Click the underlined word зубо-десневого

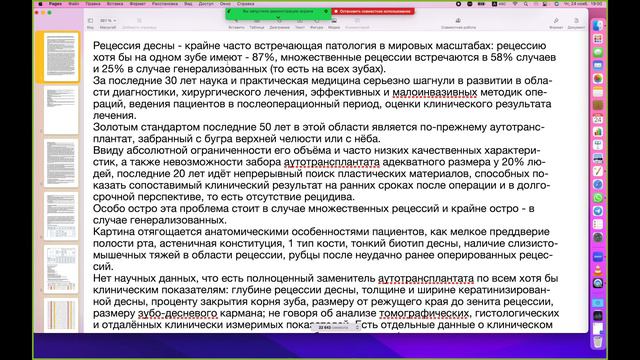(x=178, y=313)
